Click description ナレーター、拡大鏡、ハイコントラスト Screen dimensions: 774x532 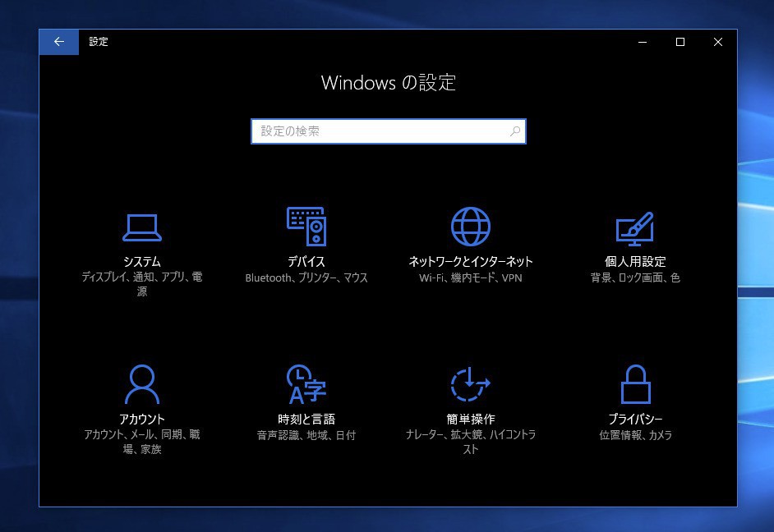point(471,442)
